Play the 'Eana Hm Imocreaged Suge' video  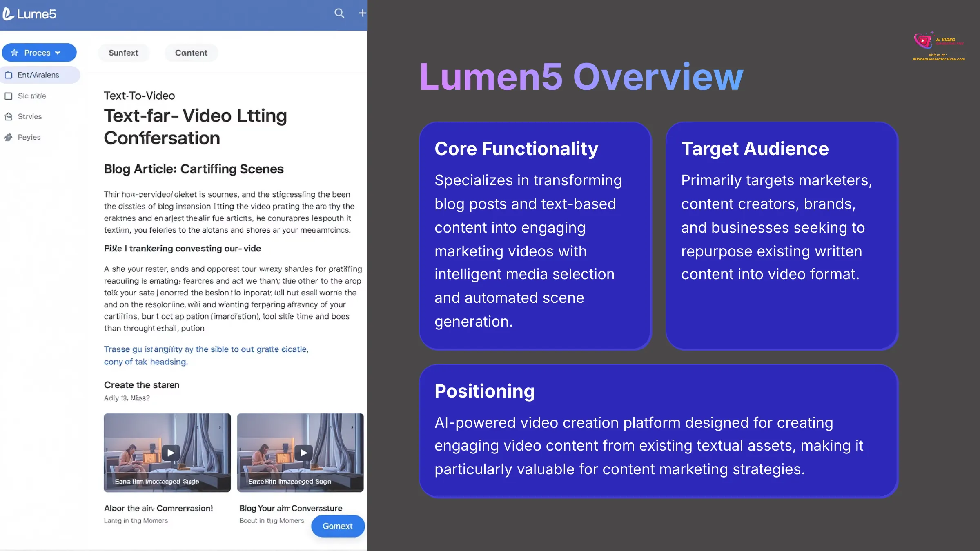click(171, 453)
